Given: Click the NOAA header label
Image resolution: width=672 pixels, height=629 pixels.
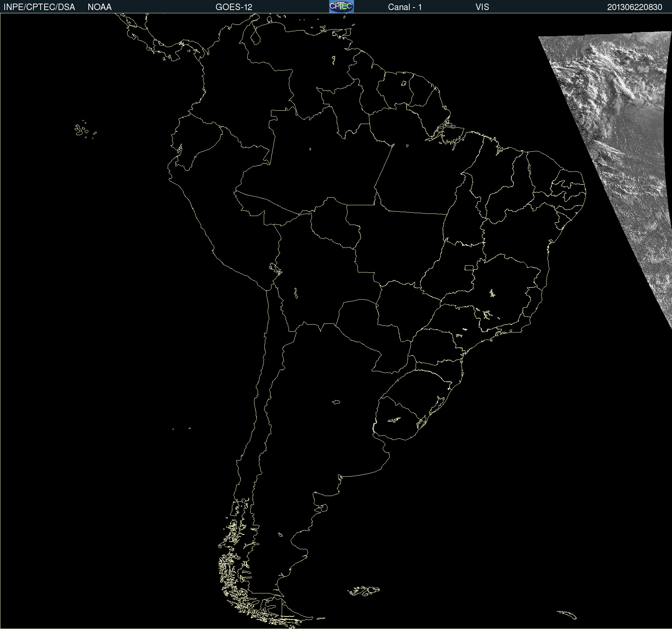Looking at the screenshot, I should [100, 7].
